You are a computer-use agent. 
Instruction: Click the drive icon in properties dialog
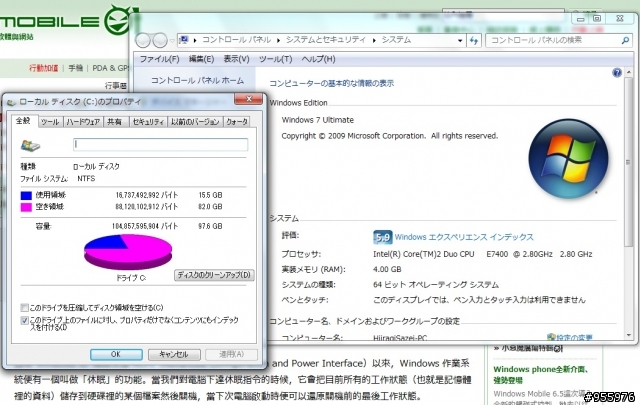(x=31, y=145)
